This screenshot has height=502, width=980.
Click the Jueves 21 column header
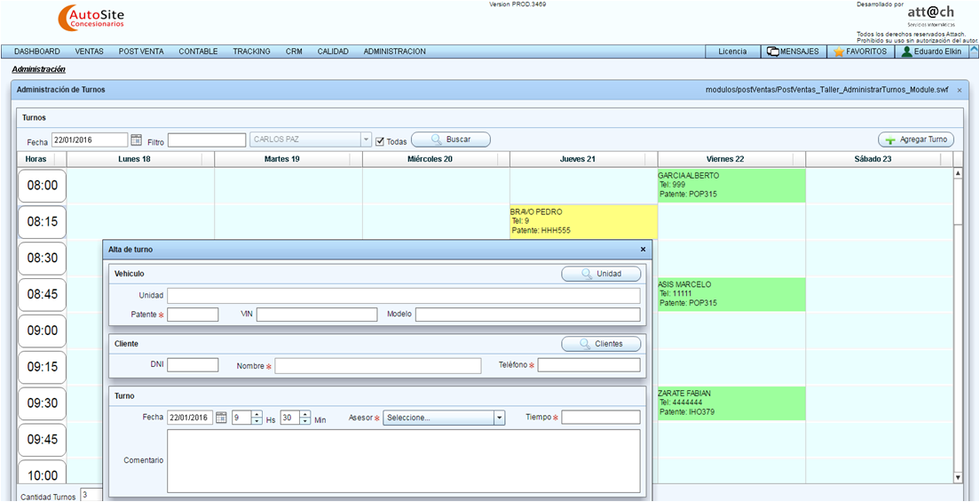pyautogui.click(x=578, y=160)
